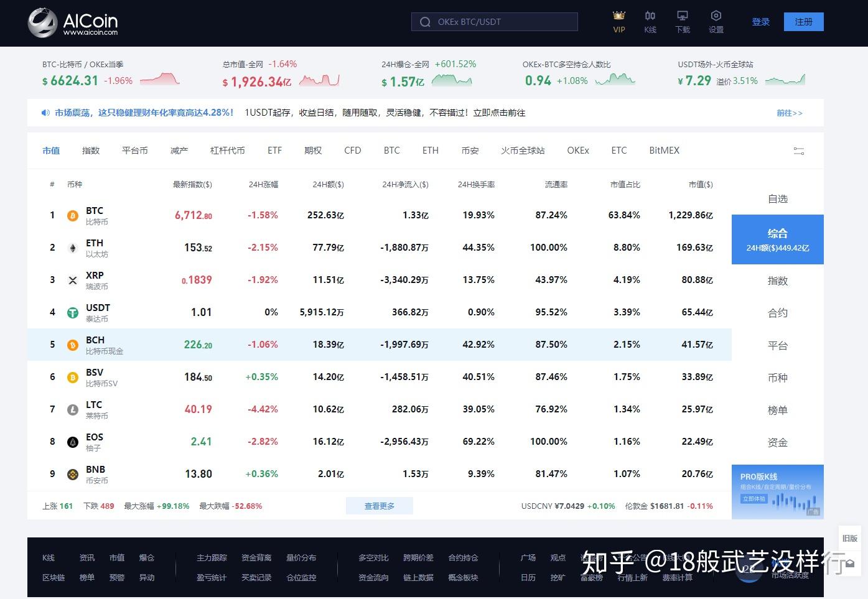Click the orange BTC coin icon in row 1
The image size is (868, 599).
[x=73, y=216]
